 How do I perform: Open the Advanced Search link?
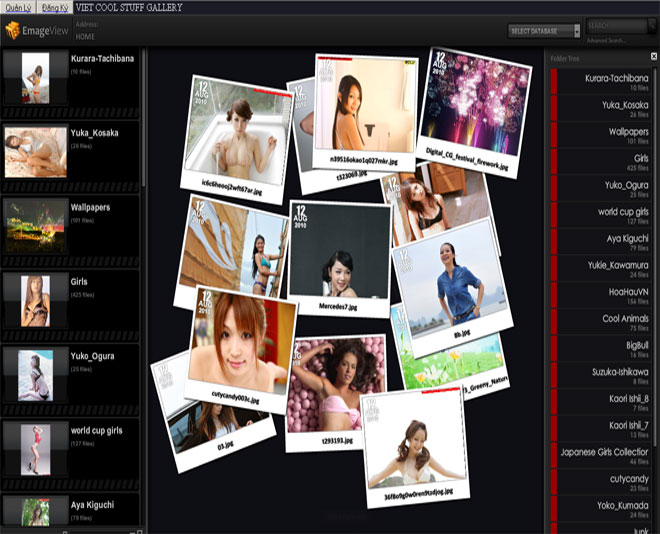[606, 41]
